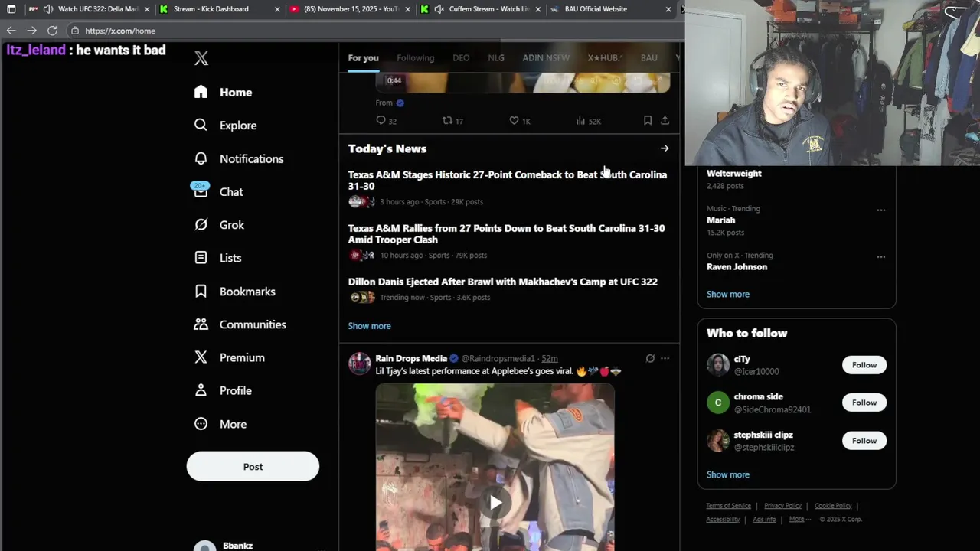The image size is (980, 551).
Task: Close the Kick Dashboard browser tab
Action: tap(276, 9)
